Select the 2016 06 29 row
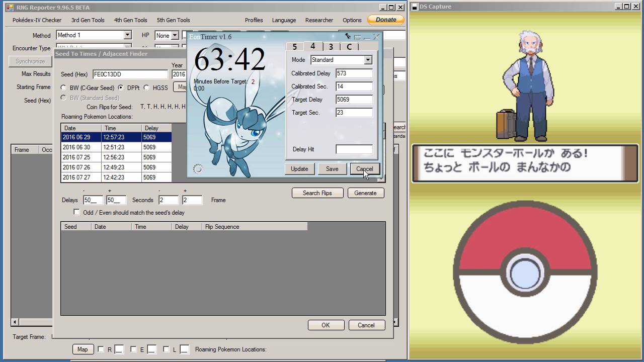Image resolution: width=644 pixels, height=362 pixels. coord(116,137)
